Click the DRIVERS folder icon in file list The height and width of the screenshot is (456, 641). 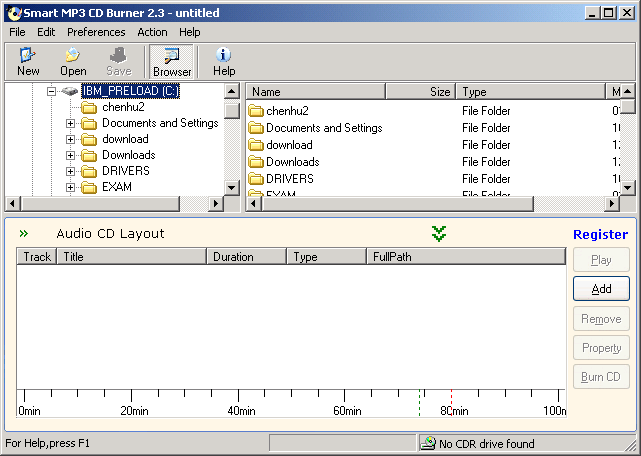click(x=256, y=179)
